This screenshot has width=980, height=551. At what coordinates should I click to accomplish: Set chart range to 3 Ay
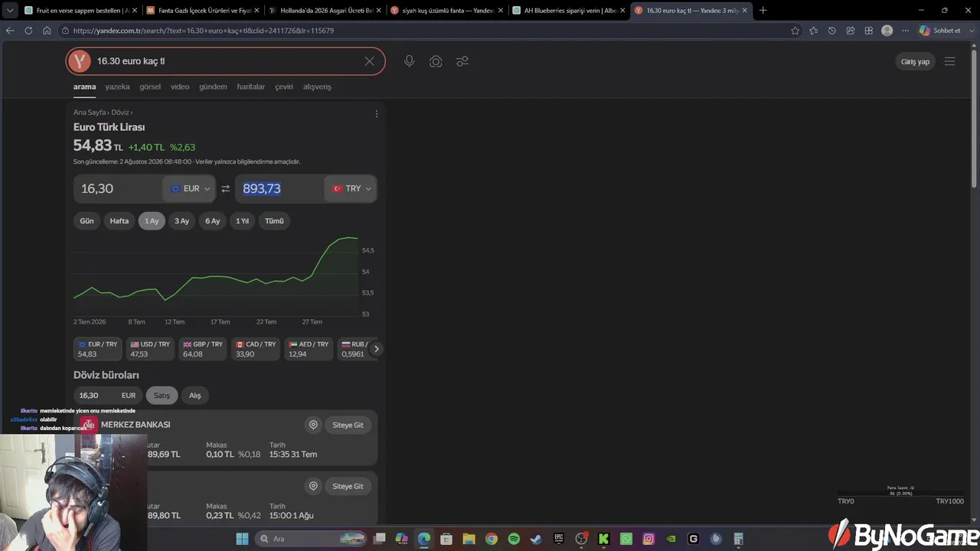point(181,221)
